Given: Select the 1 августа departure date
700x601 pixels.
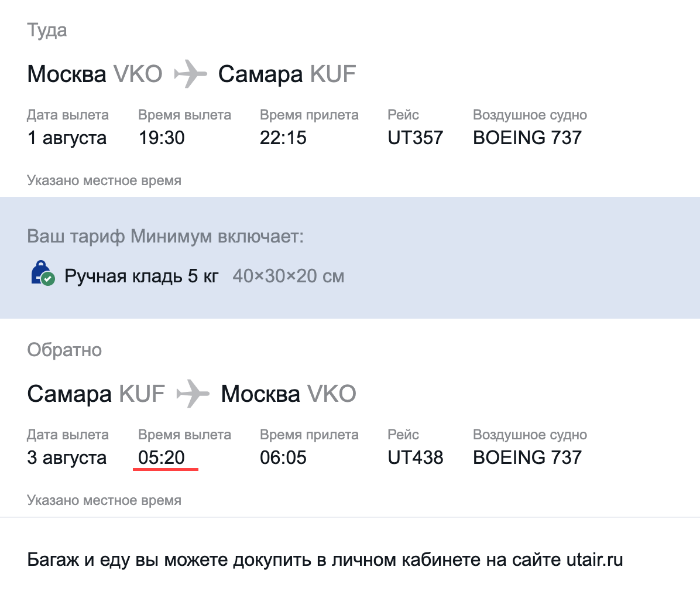Looking at the screenshot, I should point(67,138).
